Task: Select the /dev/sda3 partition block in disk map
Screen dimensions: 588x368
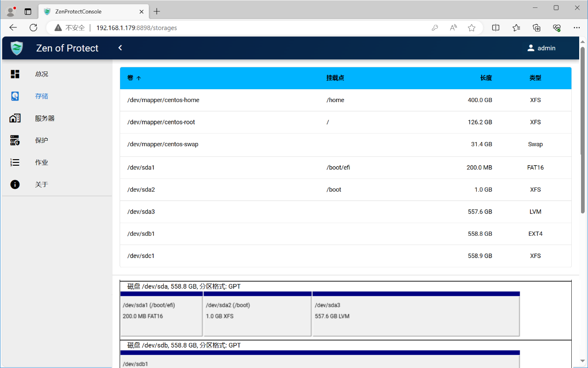Action: 415,314
